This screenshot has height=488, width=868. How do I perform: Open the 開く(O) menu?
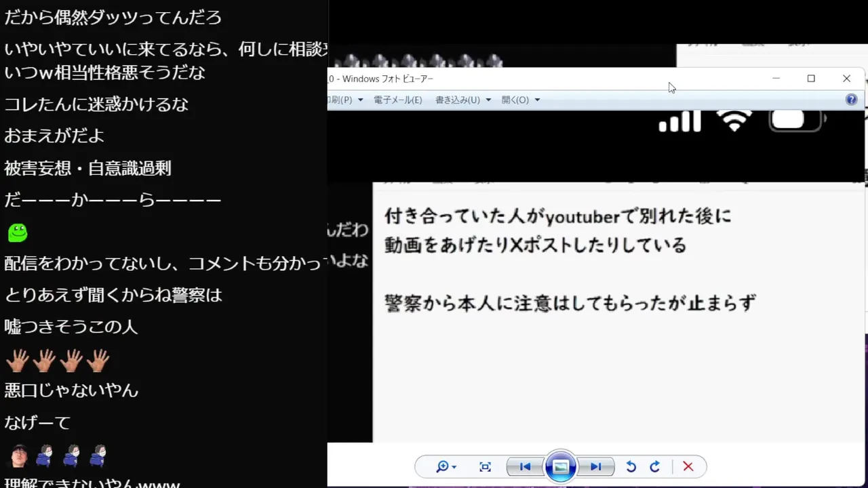pos(521,100)
